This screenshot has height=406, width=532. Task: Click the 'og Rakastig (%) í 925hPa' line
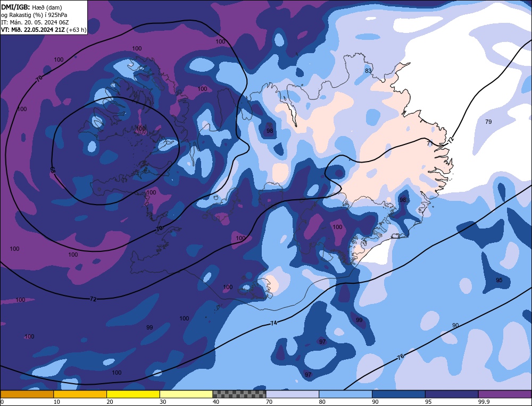pyautogui.click(x=34, y=15)
